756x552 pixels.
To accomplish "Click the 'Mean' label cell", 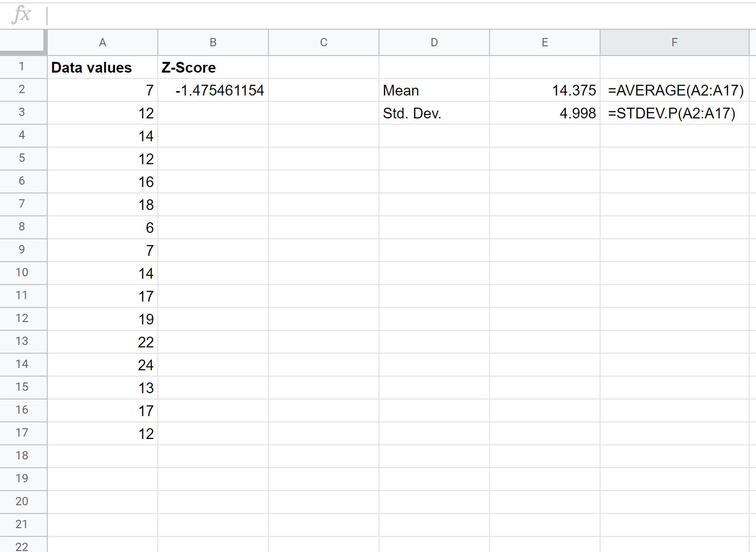I will click(x=435, y=90).
